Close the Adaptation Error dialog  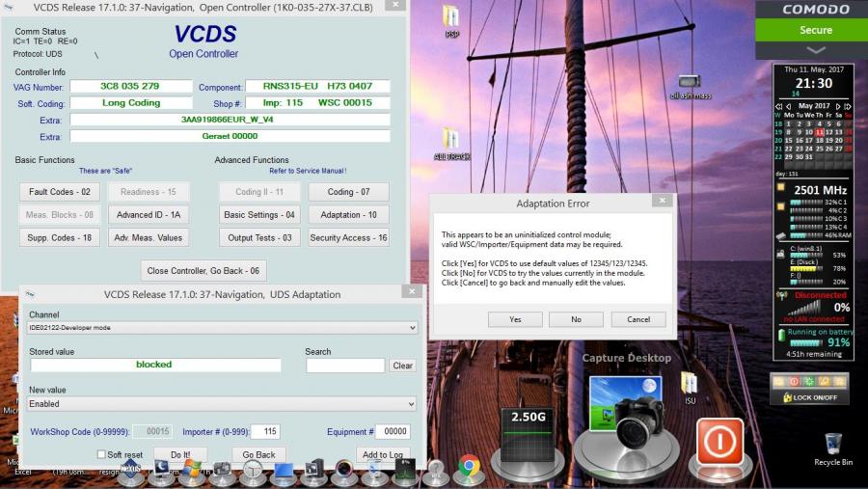coord(662,201)
